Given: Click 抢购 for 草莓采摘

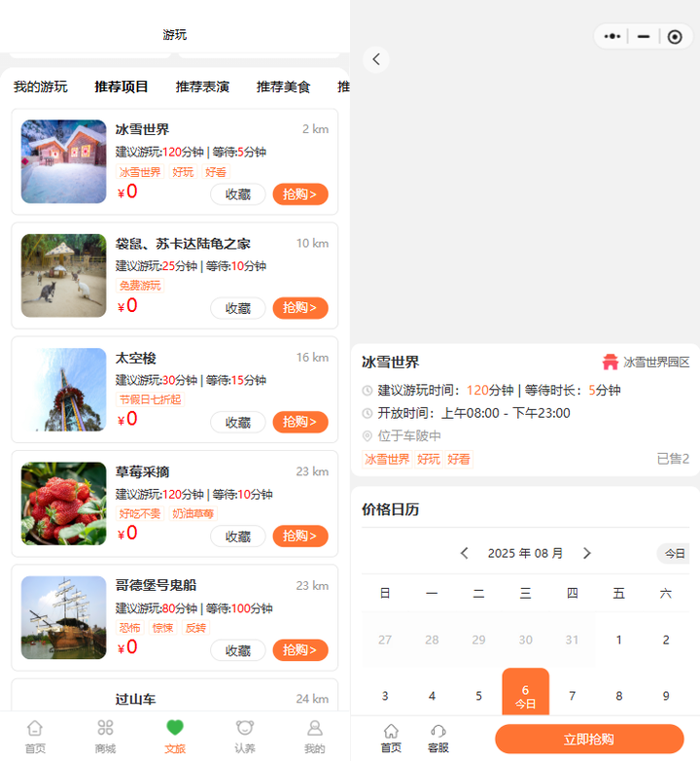Looking at the screenshot, I should (x=300, y=536).
